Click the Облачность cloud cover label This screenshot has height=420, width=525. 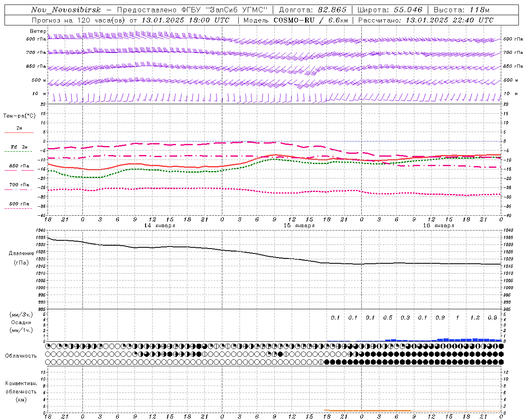(x=21, y=356)
